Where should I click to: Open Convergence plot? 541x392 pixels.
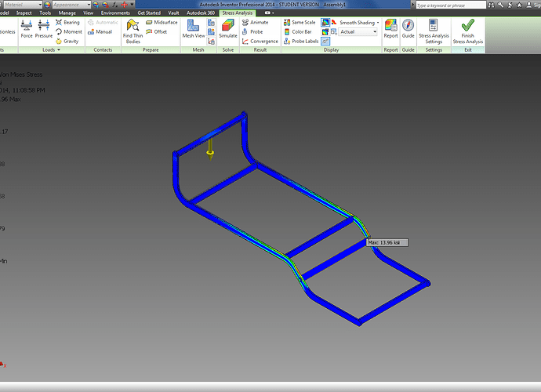pos(260,41)
